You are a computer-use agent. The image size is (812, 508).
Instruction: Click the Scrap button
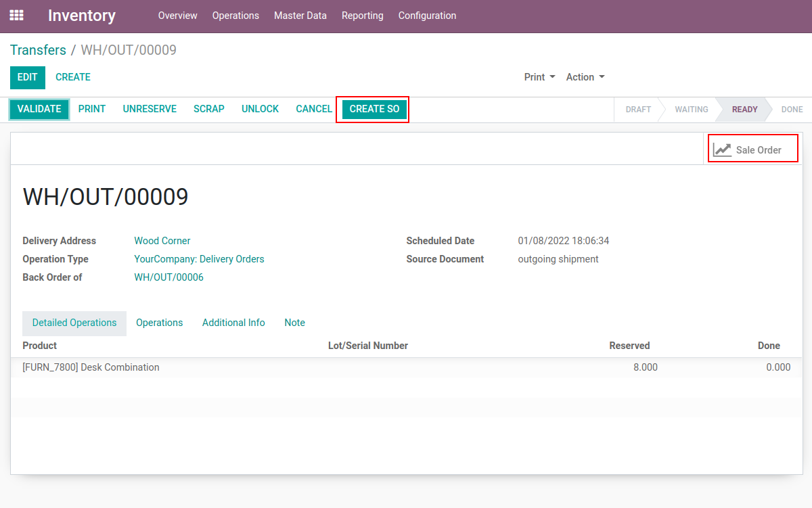pos(208,109)
